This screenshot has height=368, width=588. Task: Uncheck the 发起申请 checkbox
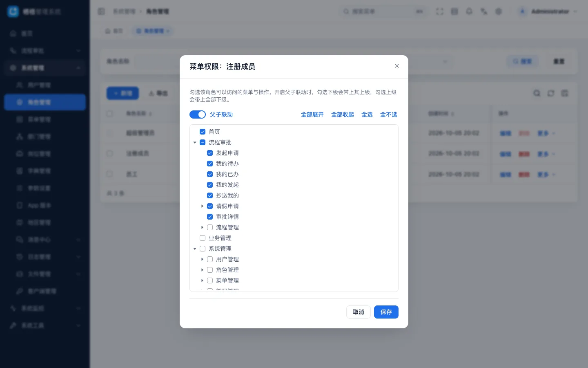(x=210, y=153)
